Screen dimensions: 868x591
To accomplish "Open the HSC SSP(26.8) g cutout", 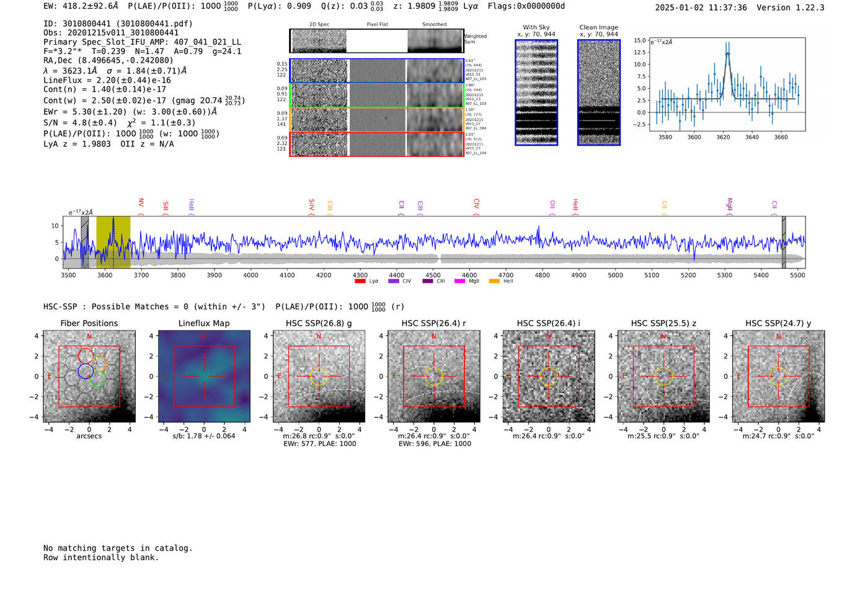I will pos(319,376).
